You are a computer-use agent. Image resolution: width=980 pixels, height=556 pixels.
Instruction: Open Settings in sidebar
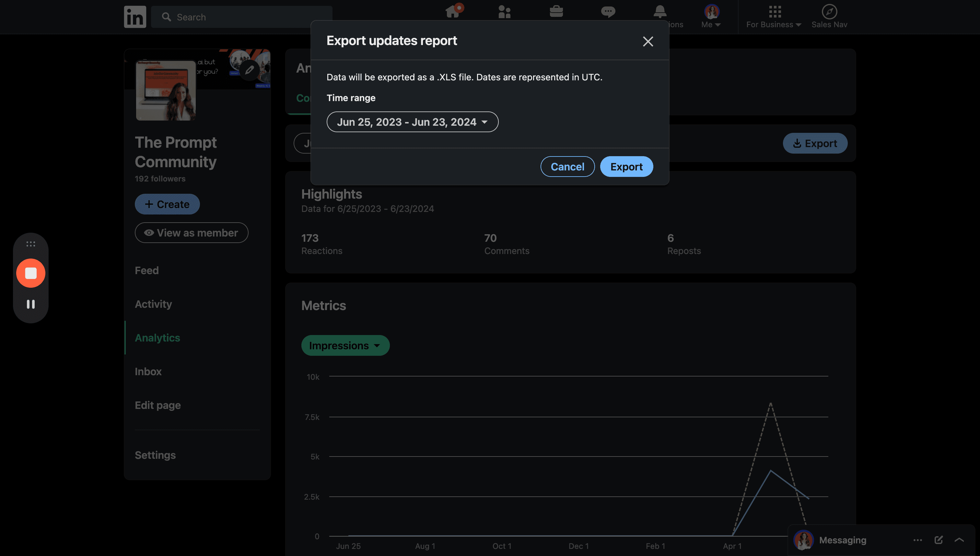[x=155, y=455]
